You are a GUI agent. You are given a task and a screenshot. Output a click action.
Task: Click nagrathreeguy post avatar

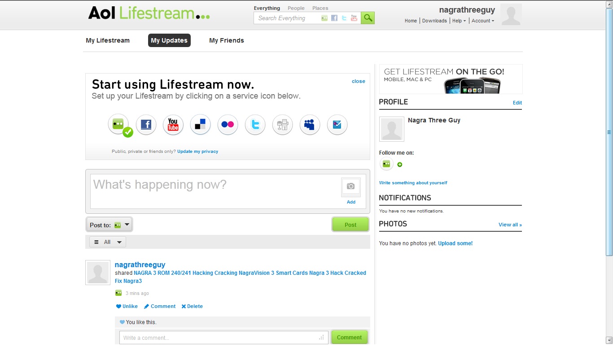98,273
